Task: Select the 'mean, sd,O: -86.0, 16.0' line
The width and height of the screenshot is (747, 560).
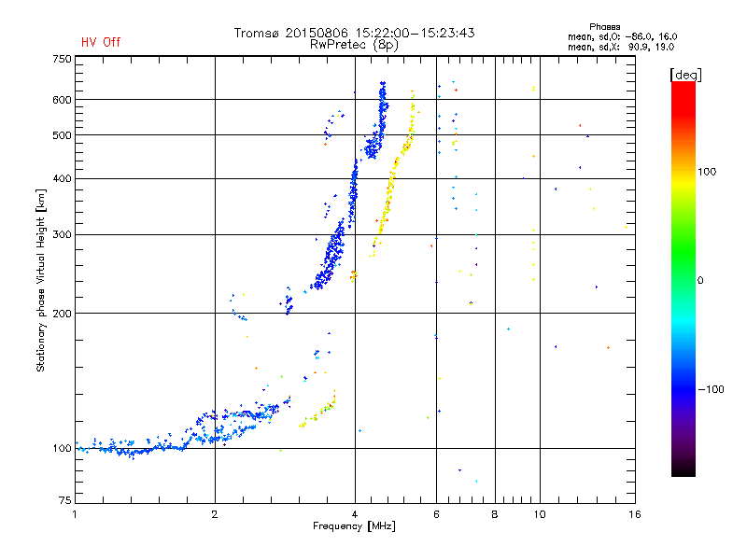Action: [x=622, y=36]
